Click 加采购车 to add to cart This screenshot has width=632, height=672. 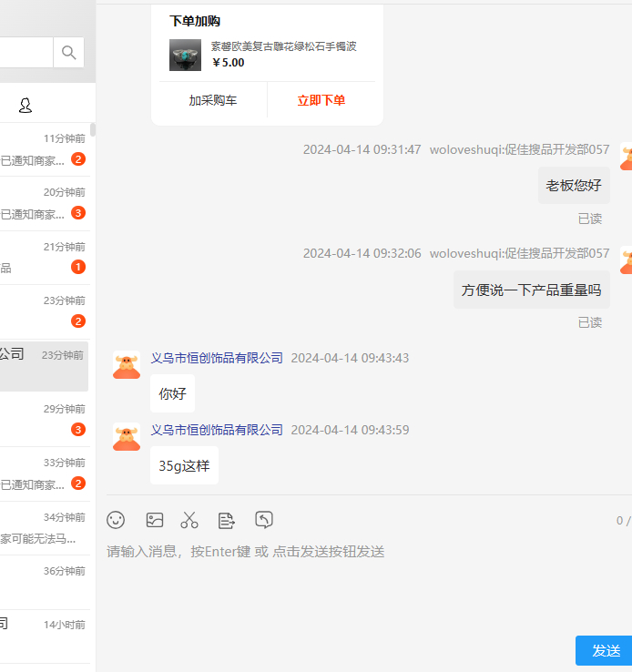tap(213, 100)
